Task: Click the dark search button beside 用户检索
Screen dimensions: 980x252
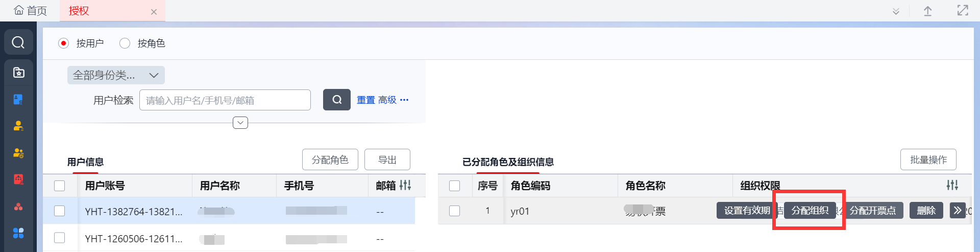Action: pyautogui.click(x=336, y=100)
